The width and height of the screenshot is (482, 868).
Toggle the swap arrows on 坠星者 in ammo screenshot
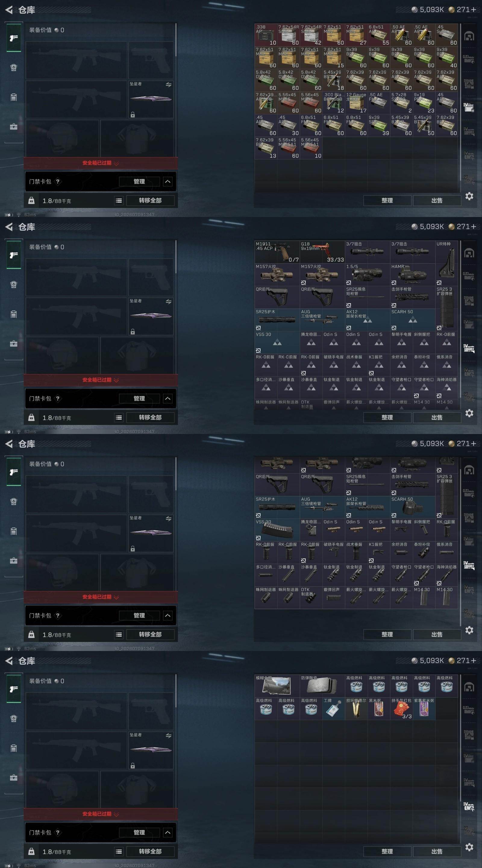tap(168, 85)
